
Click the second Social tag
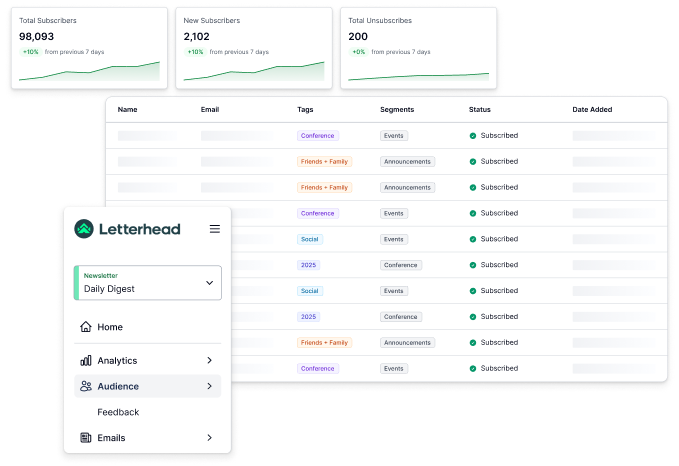point(310,291)
